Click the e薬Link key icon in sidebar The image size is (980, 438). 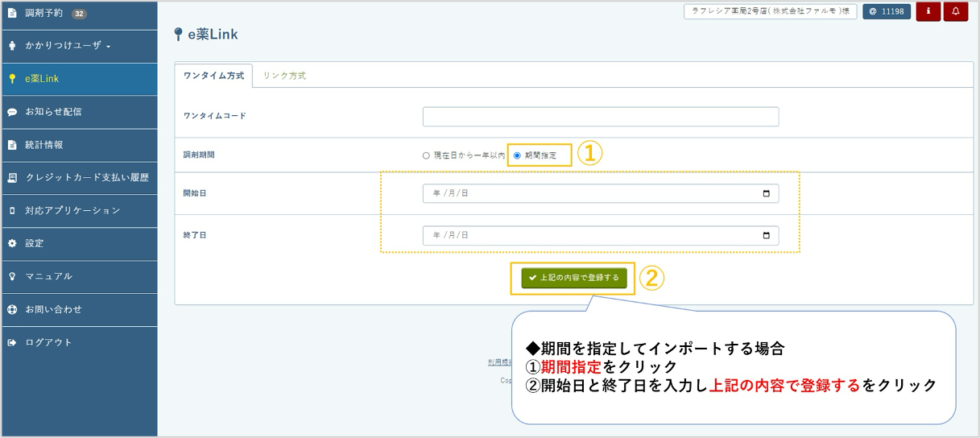point(12,79)
